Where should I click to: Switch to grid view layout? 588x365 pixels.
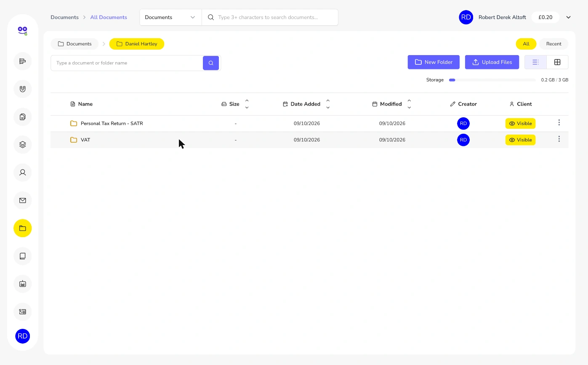(557, 62)
